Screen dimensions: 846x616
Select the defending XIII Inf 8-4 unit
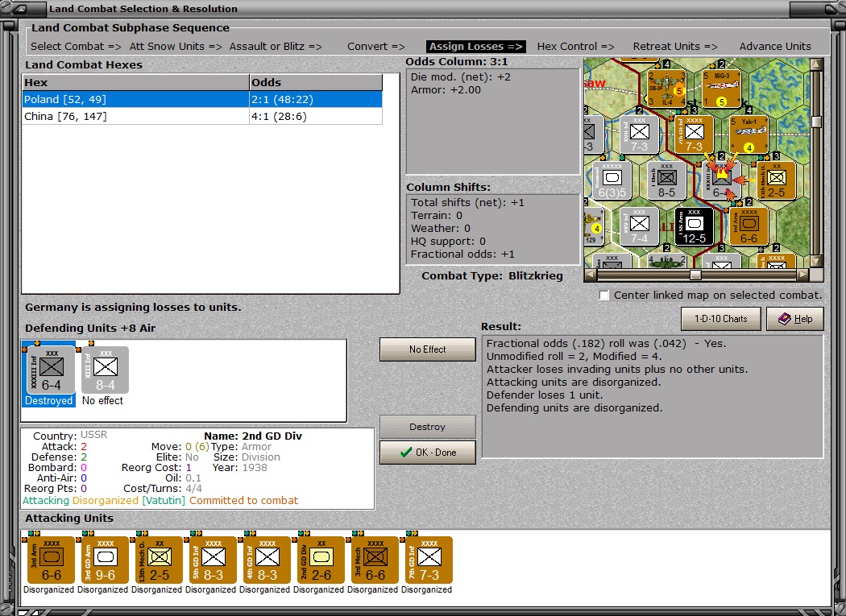[x=106, y=370]
